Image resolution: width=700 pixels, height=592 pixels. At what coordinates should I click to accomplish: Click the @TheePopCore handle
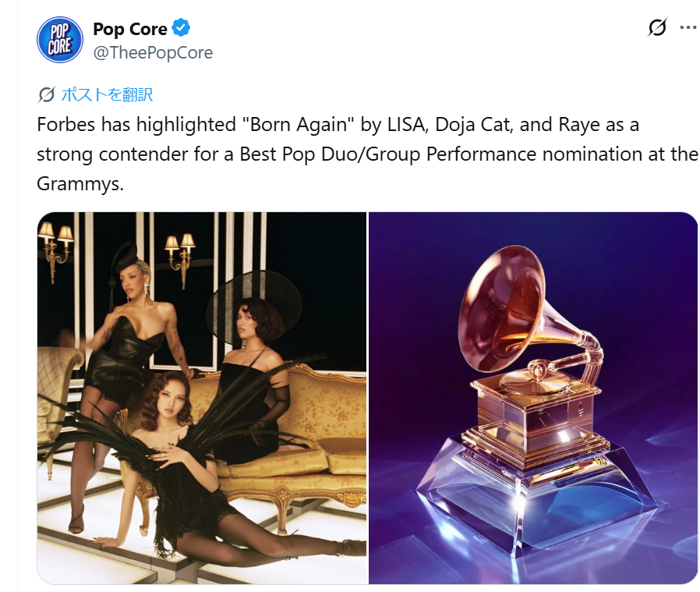click(153, 53)
